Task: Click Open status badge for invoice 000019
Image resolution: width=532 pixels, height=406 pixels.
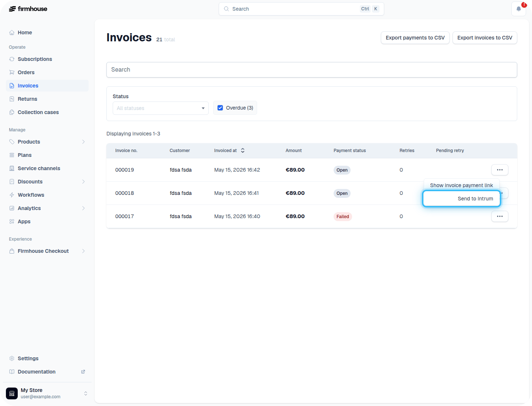Action: pyautogui.click(x=342, y=170)
